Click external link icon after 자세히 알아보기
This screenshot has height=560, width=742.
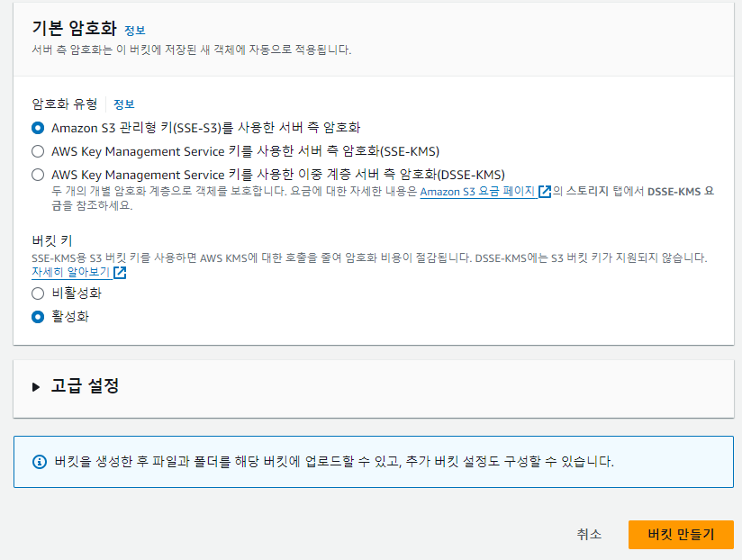click(x=120, y=273)
